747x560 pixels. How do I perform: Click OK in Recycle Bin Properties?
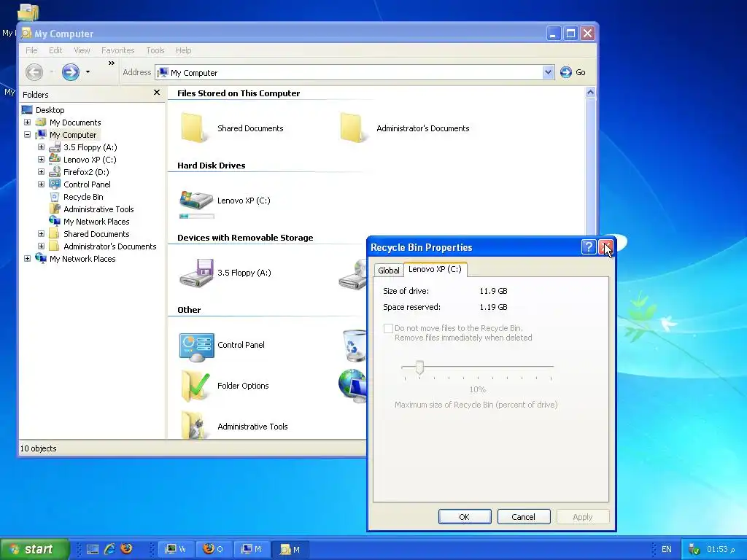[465, 517]
